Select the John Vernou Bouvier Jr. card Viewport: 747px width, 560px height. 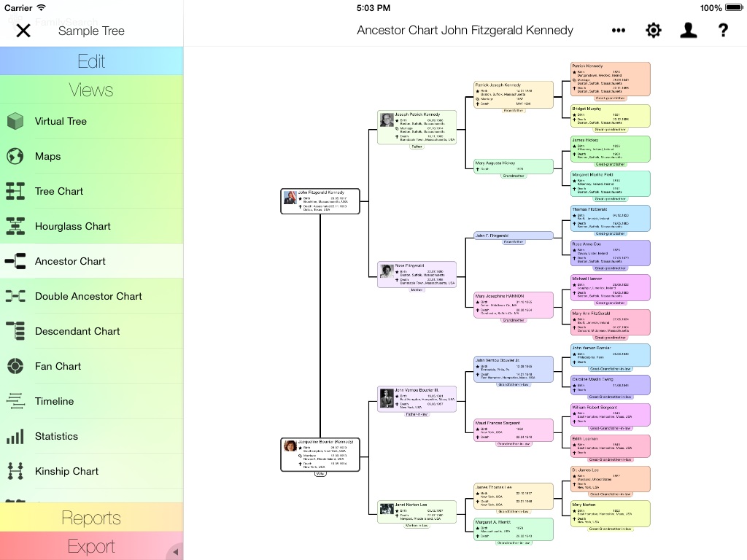513,369
